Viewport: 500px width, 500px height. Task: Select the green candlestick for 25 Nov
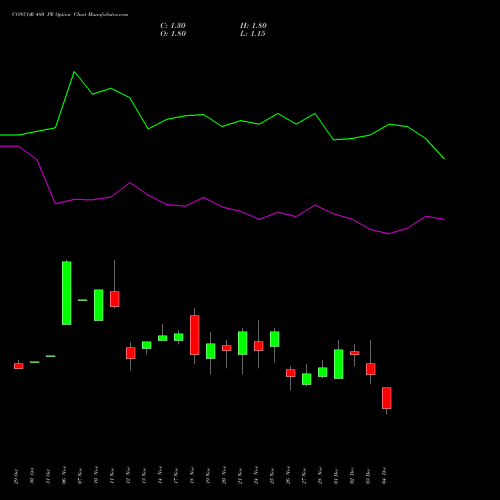pyautogui.click(x=275, y=339)
